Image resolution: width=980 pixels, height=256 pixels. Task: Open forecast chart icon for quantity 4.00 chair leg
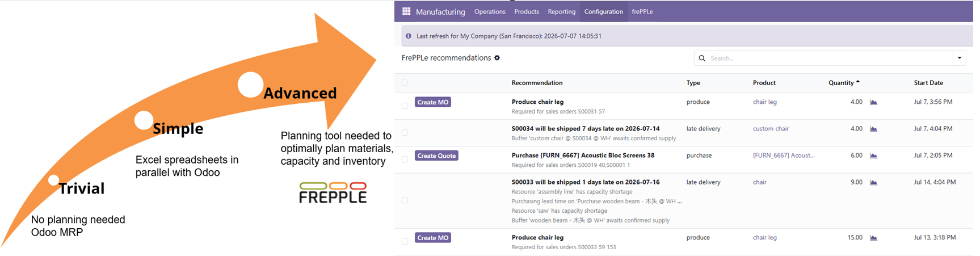coord(873,102)
